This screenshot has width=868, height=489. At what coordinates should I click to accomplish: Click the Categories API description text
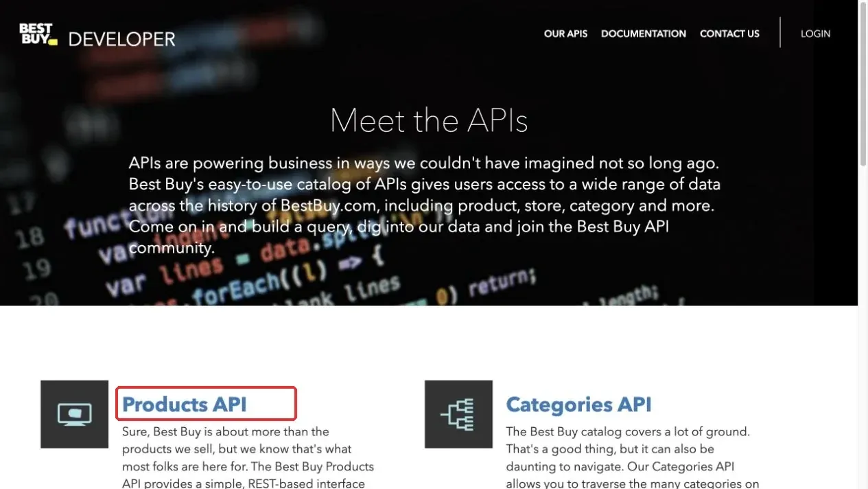[x=632, y=457]
